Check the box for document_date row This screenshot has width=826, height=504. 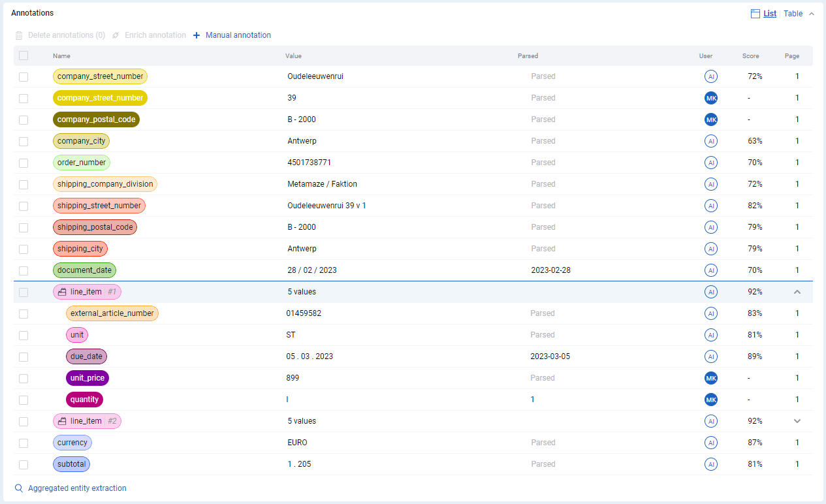click(x=24, y=271)
